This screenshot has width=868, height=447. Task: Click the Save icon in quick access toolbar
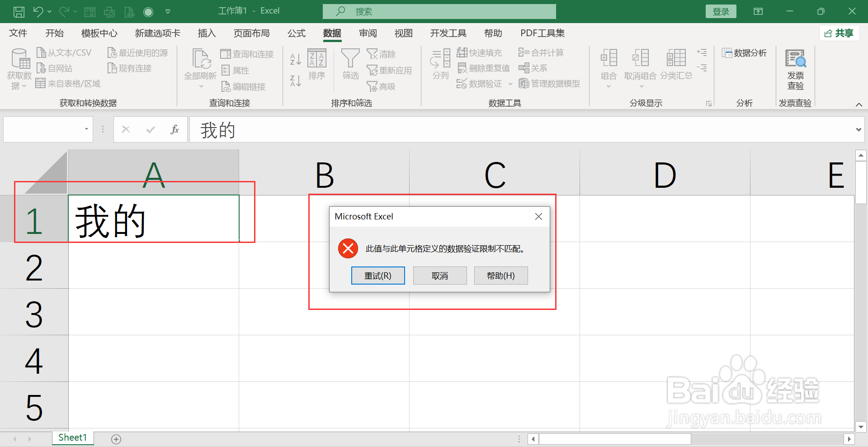[x=19, y=12]
